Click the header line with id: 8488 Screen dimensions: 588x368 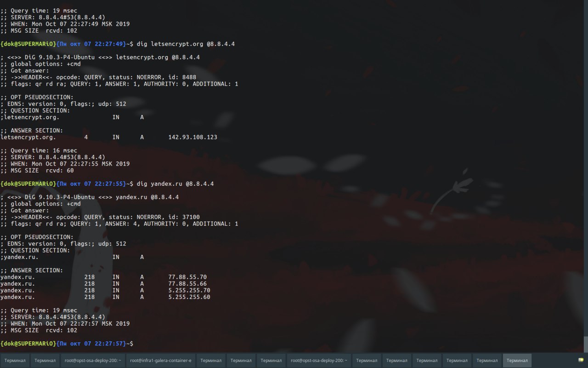point(98,77)
